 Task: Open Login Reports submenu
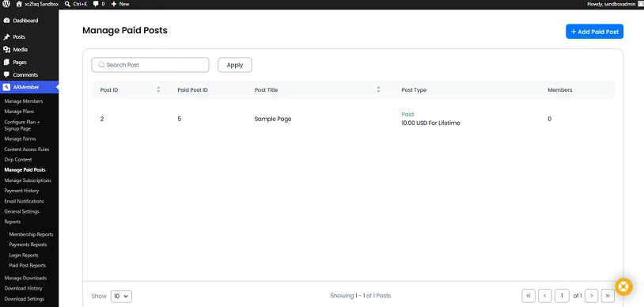point(24,256)
